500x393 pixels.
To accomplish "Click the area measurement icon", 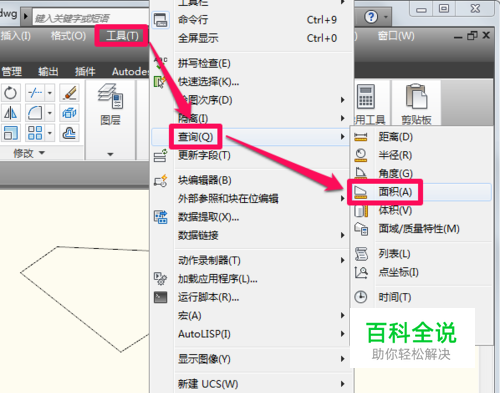I will pos(361,192).
